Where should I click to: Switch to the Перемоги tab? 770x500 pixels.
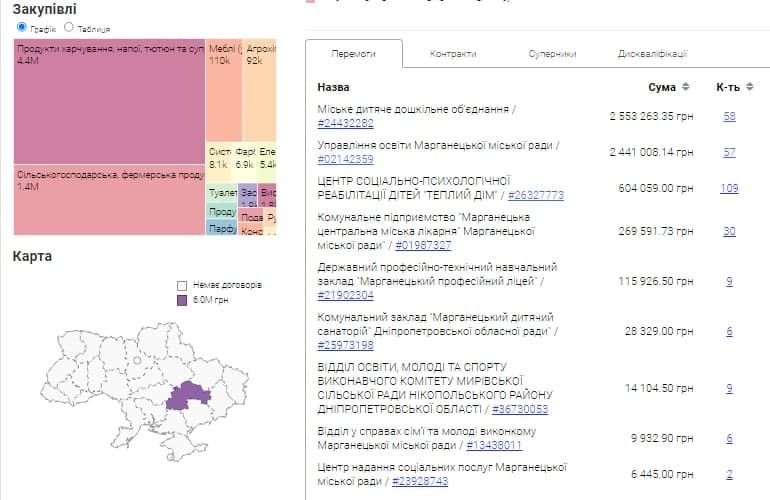point(353,54)
